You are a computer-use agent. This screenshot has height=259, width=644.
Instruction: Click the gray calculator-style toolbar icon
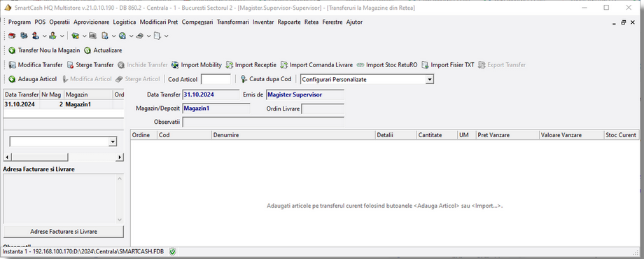tap(92, 36)
